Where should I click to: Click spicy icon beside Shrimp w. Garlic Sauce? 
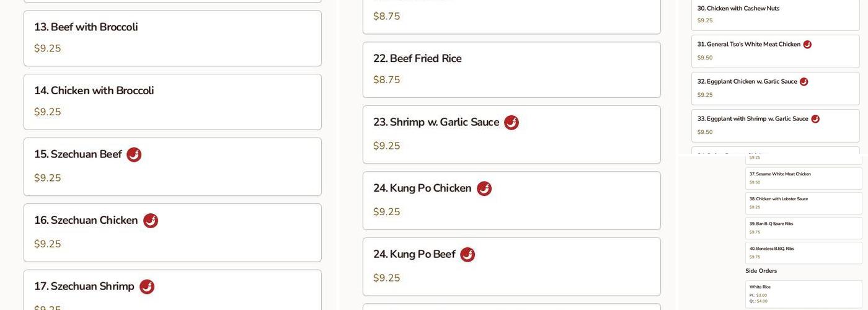pyautogui.click(x=511, y=123)
